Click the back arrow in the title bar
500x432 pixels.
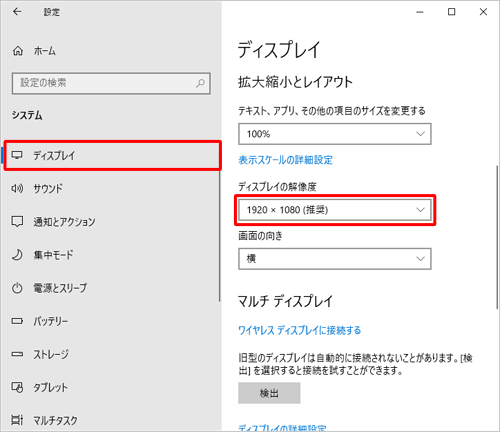pos(17,12)
